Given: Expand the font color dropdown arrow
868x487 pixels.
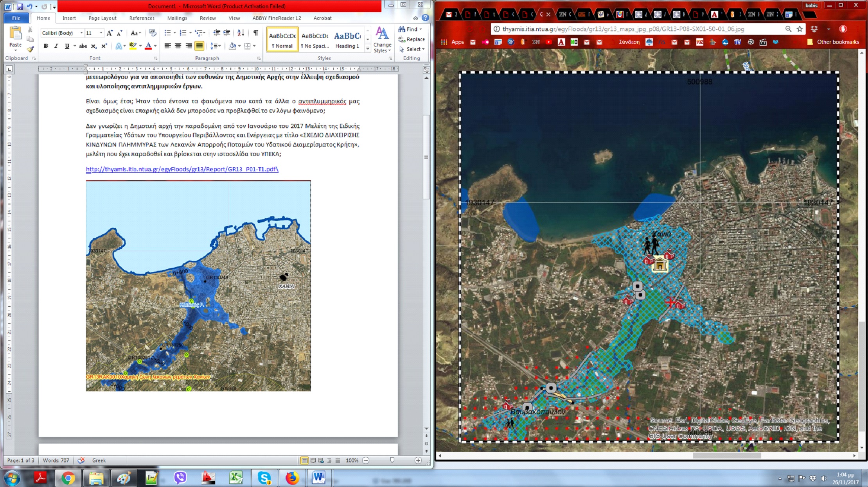Looking at the screenshot, I should (x=156, y=46).
